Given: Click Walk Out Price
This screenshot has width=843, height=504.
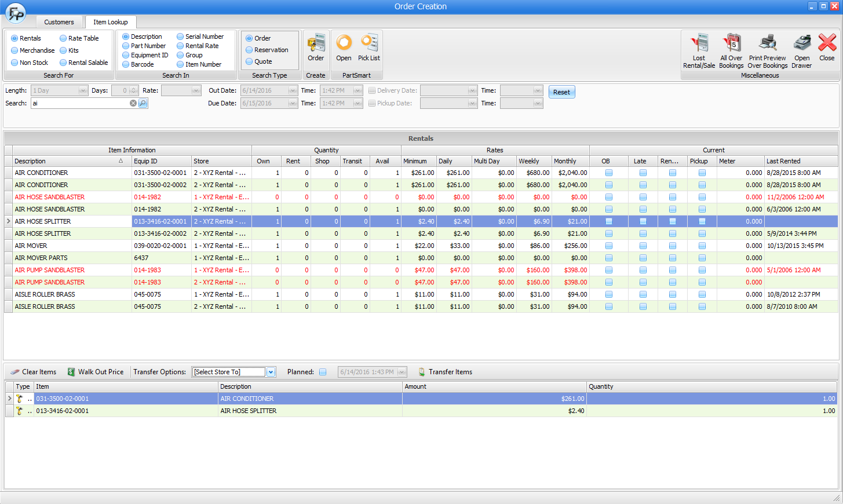Looking at the screenshot, I should [x=96, y=372].
